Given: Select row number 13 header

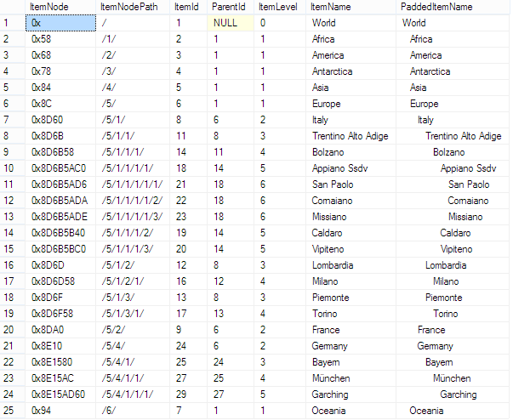Looking at the screenshot, I should click(13, 217).
